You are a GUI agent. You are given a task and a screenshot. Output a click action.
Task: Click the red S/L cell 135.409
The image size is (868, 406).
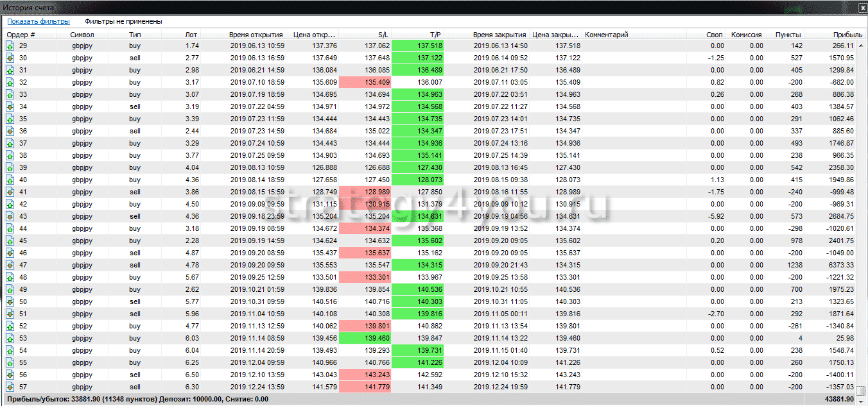[365, 82]
